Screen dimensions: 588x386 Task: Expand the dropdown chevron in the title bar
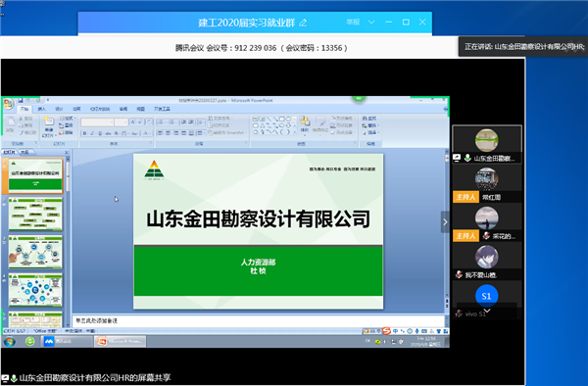click(x=371, y=23)
